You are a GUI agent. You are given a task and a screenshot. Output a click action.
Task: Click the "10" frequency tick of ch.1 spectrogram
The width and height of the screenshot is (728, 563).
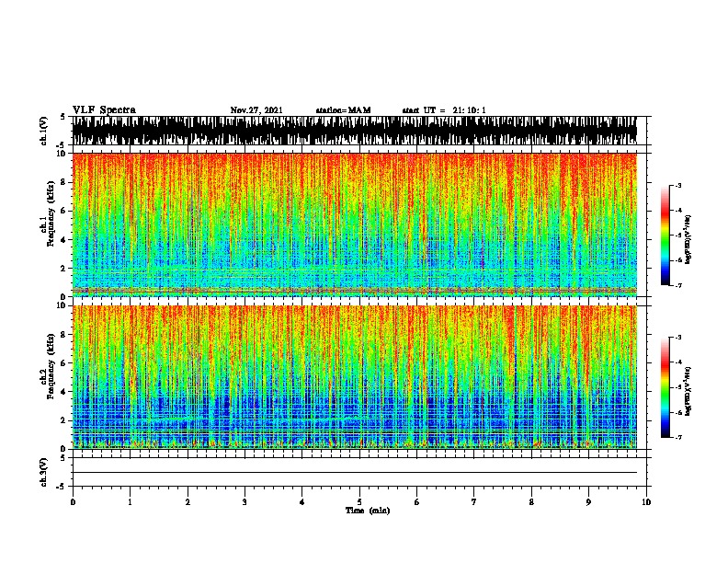62,154
